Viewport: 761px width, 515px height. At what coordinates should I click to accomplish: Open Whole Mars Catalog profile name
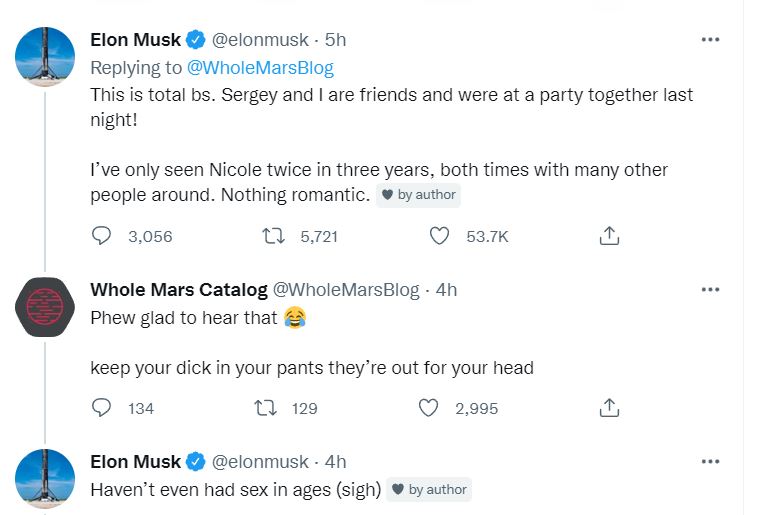[178, 290]
